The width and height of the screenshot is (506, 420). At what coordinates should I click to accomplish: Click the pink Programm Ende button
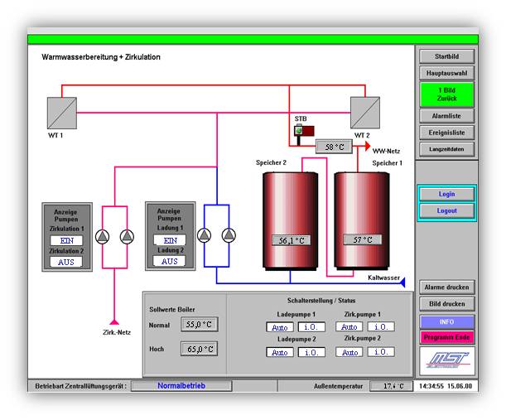pyautogui.click(x=446, y=337)
